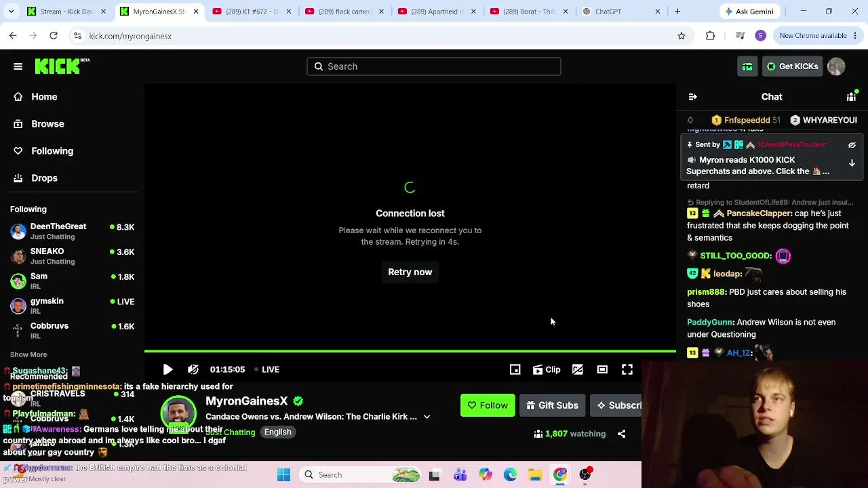Collapse the chat panel with the arrow icon

click(692, 97)
